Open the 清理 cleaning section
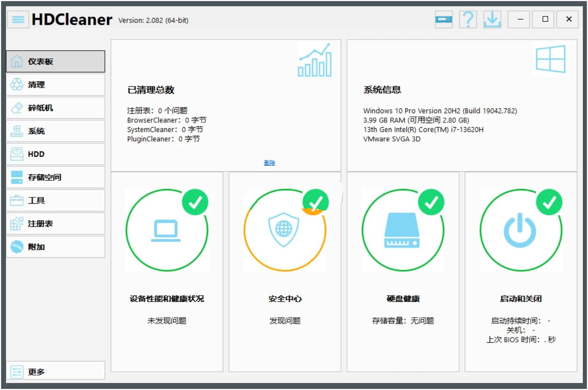 tap(56, 85)
